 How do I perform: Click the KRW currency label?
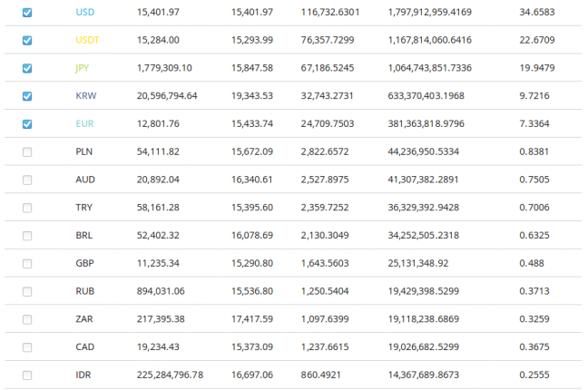tap(85, 96)
